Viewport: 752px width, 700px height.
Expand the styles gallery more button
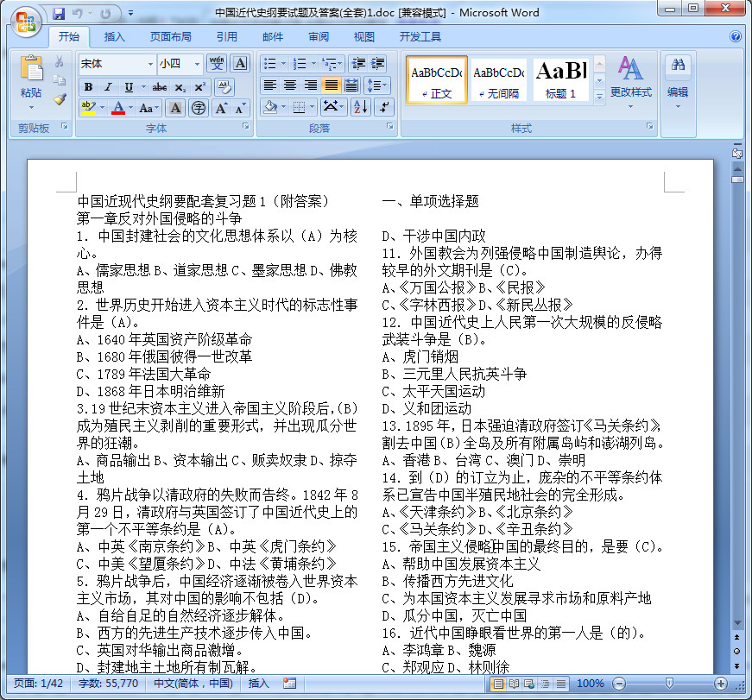599,97
